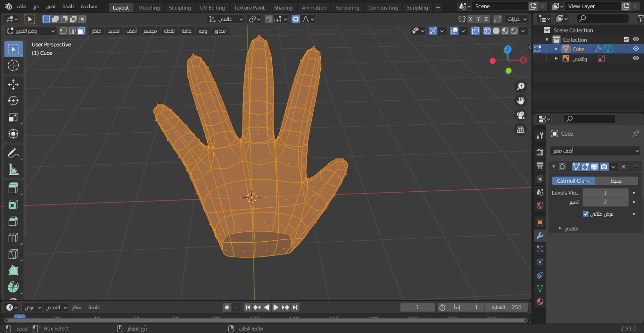Activate the Rotate tool
Viewport: 644px width, 333px height.
(13, 101)
